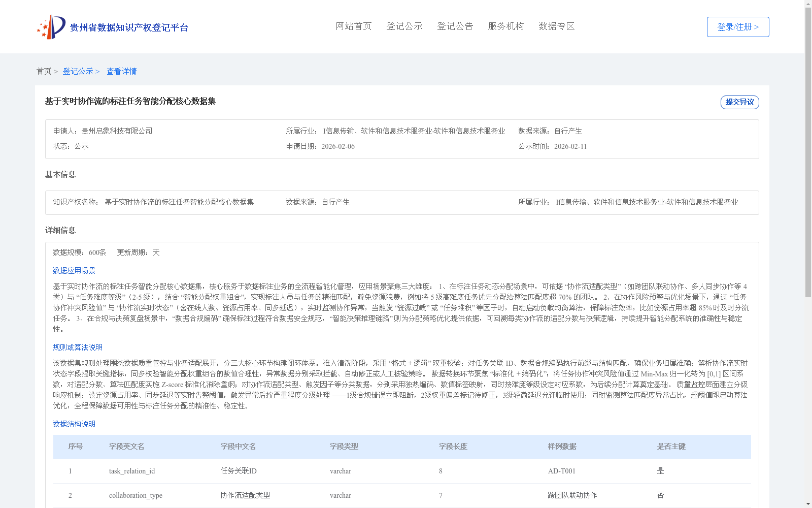Click the 登记公示 breadcrumb link
This screenshot has height=508, width=812.
coord(78,71)
